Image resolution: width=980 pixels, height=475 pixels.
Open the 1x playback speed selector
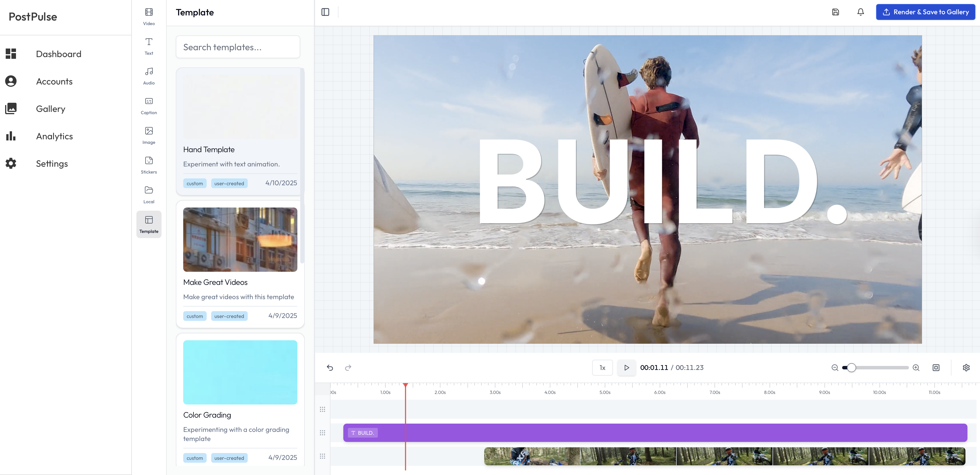(603, 368)
